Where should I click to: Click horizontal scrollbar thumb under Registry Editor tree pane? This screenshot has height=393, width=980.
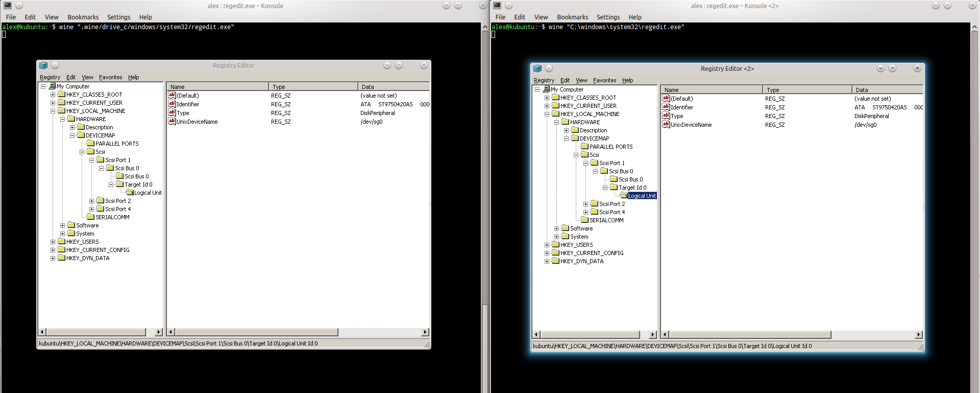tap(96, 332)
